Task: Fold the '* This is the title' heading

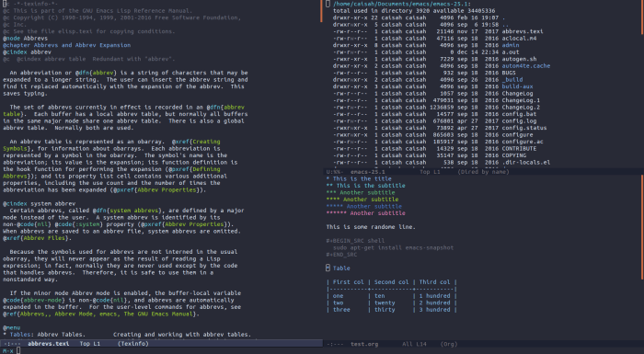Action: pos(359,179)
